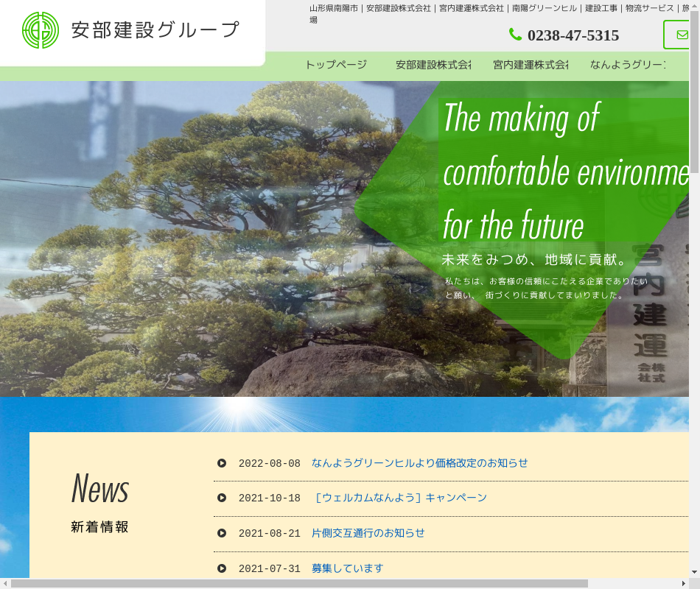Open the トップページ menu item
The image size is (700, 589).
pyautogui.click(x=335, y=65)
